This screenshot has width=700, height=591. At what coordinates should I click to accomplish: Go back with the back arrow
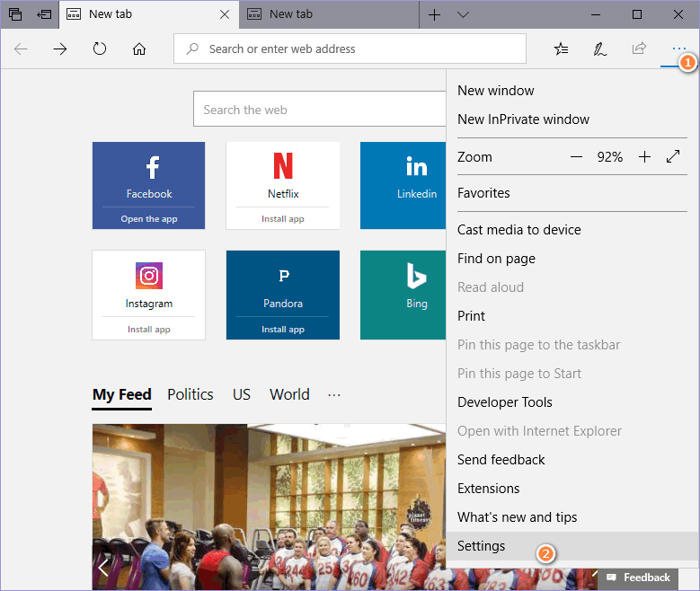[x=21, y=49]
